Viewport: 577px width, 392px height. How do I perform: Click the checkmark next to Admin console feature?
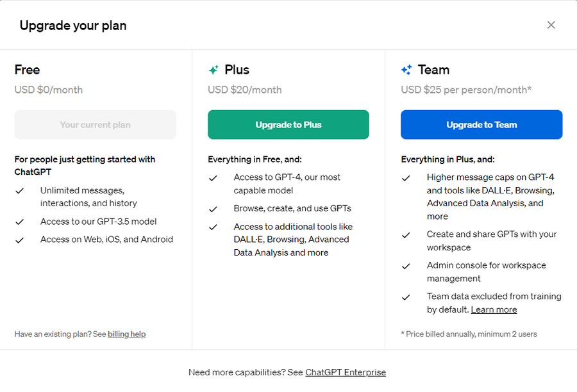click(x=406, y=265)
